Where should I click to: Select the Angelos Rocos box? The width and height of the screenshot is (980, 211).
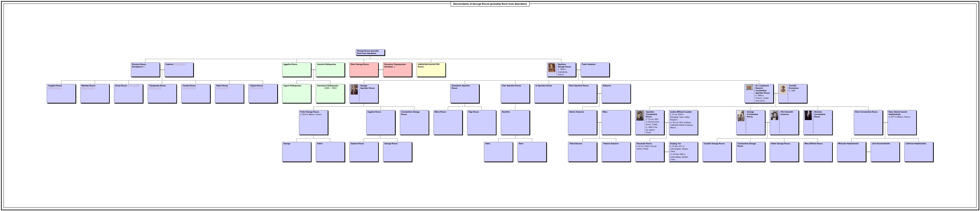tap(381, 123)
